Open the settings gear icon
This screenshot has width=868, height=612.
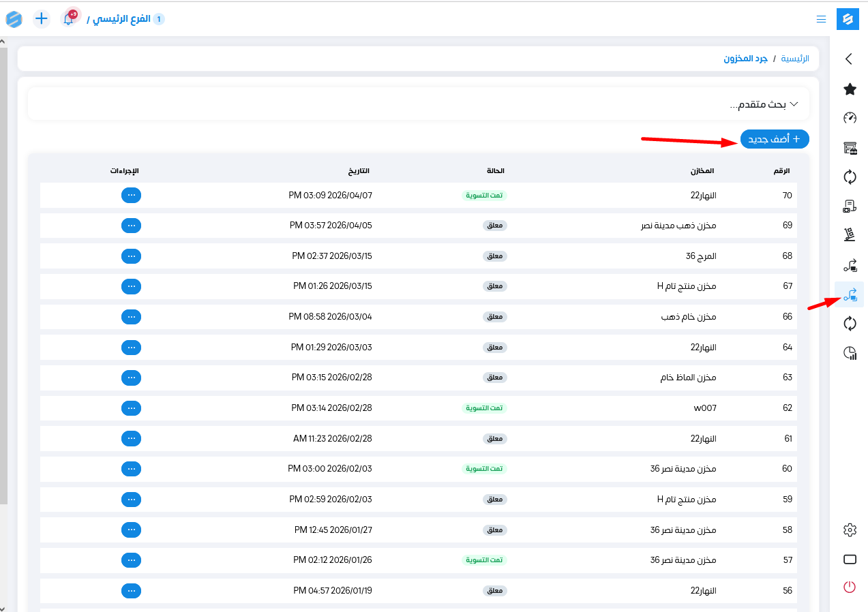click(850, 530)
